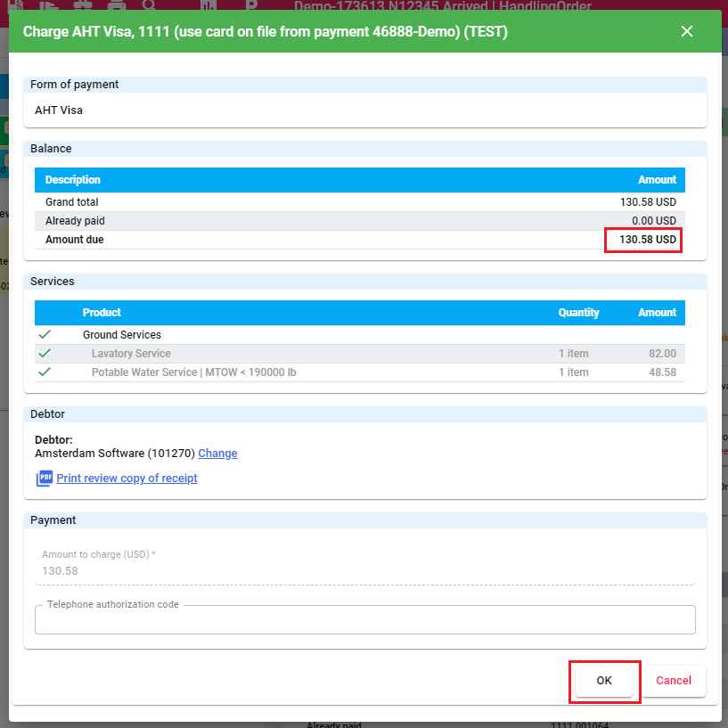
Task: Confirm the charge with the OK button
Action: click(x=604, y=681)
